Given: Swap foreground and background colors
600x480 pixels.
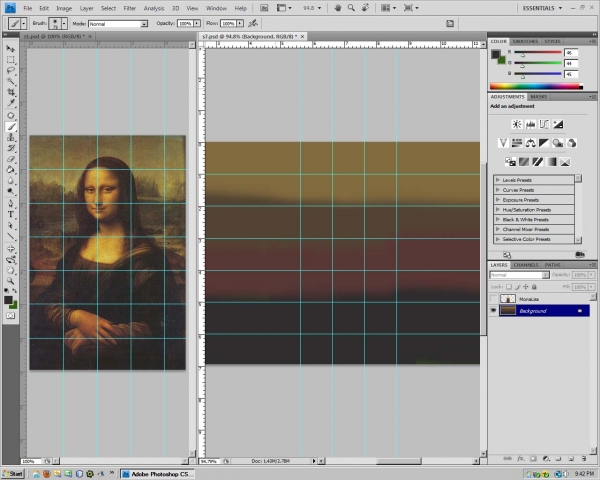Looking at the screenshot, I should tap(15, 291).
